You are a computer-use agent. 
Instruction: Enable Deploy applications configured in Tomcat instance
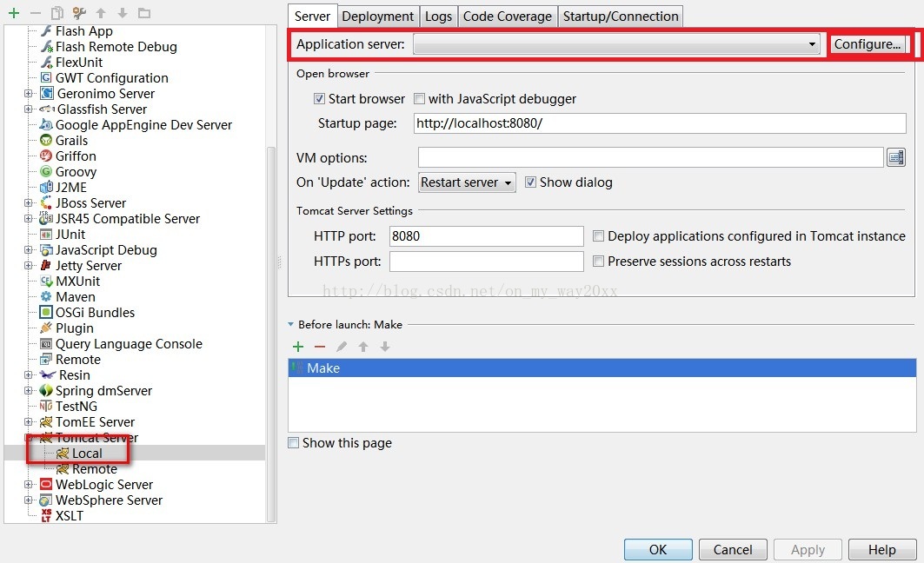[598, 236]
